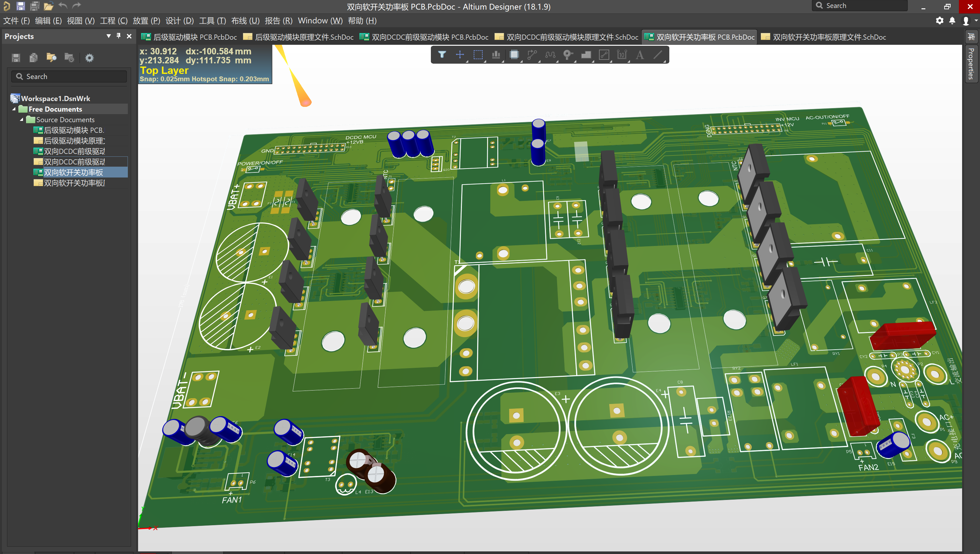Open the Properties side panel button
This screenshot has height=554, width=980.
(x=971, y=63)
